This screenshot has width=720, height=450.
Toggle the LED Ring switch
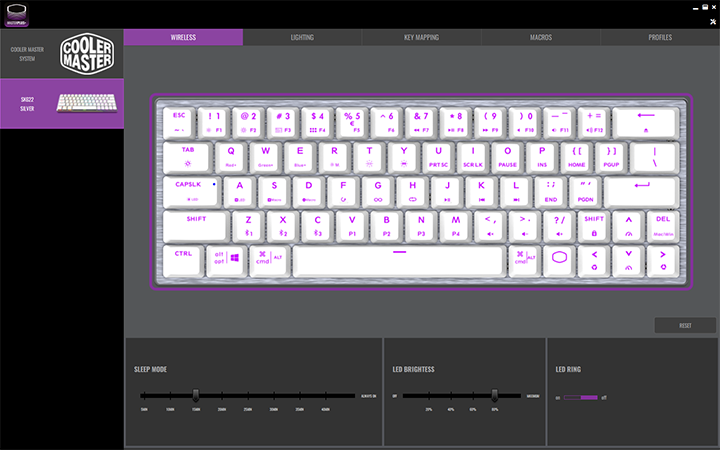click(581, 397)
